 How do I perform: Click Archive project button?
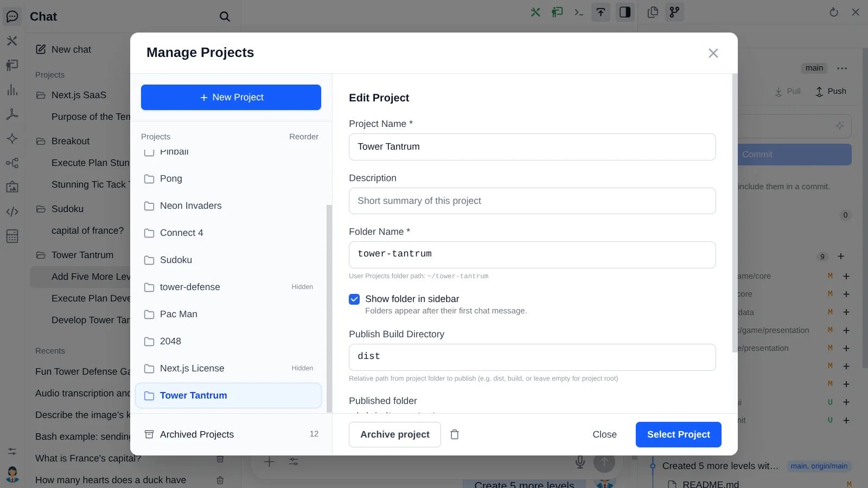pyautogui.click(x=395, y=434)
